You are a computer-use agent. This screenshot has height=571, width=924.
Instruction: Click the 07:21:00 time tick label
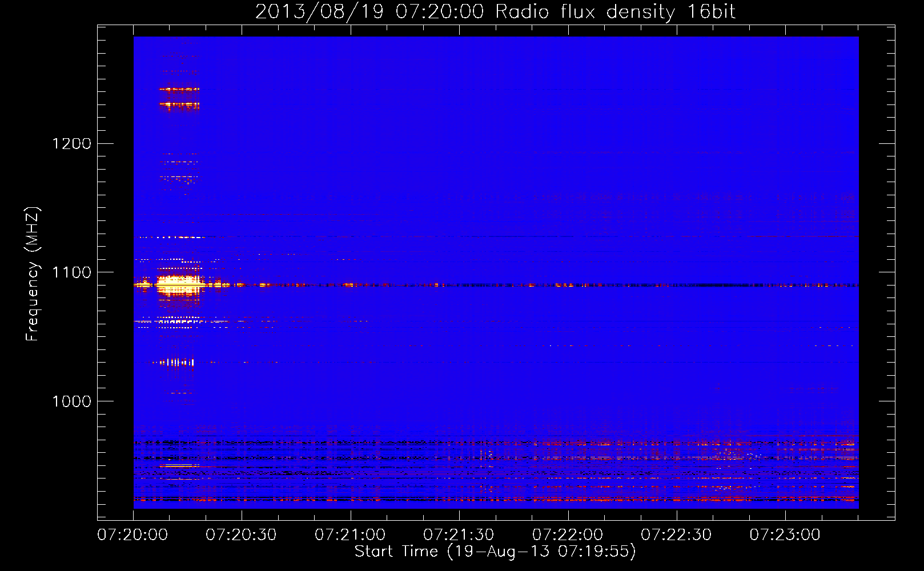click(350, 535)
